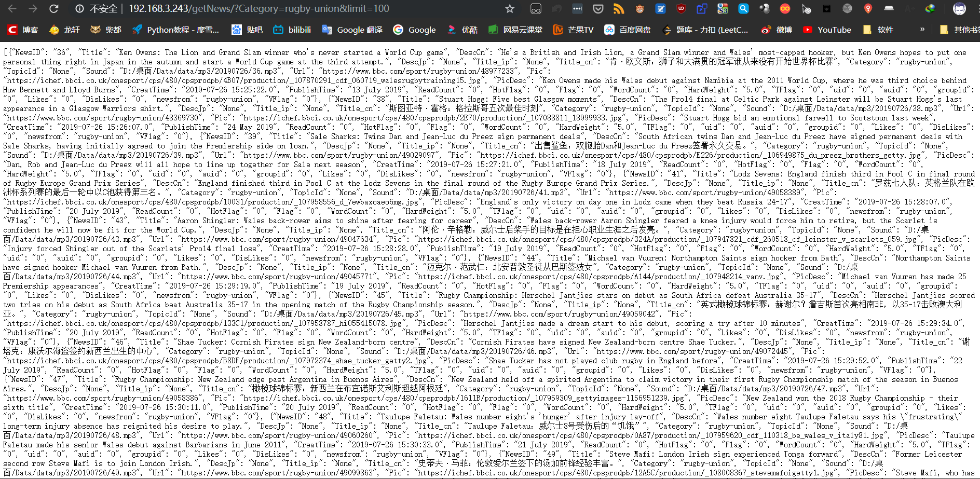Reload the current page
This screenshot has width=980, height=479.
(x=53, y=9)
